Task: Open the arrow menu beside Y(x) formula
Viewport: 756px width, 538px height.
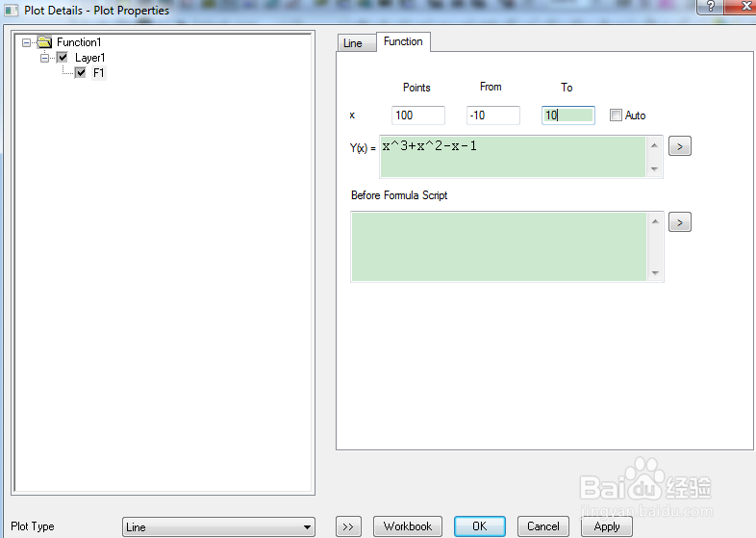Action: 680,146
